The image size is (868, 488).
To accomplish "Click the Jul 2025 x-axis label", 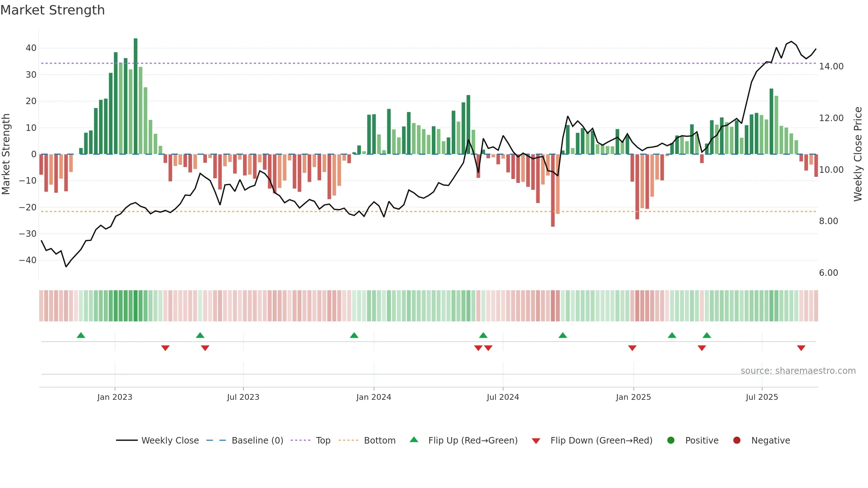I will click(762, 397).
